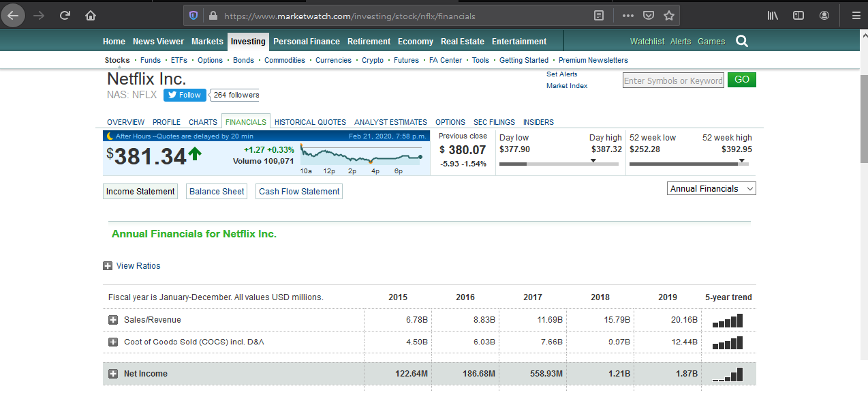
Task: Click Enter Symbols or Keywords field
Action: click(x=673, y=80)
